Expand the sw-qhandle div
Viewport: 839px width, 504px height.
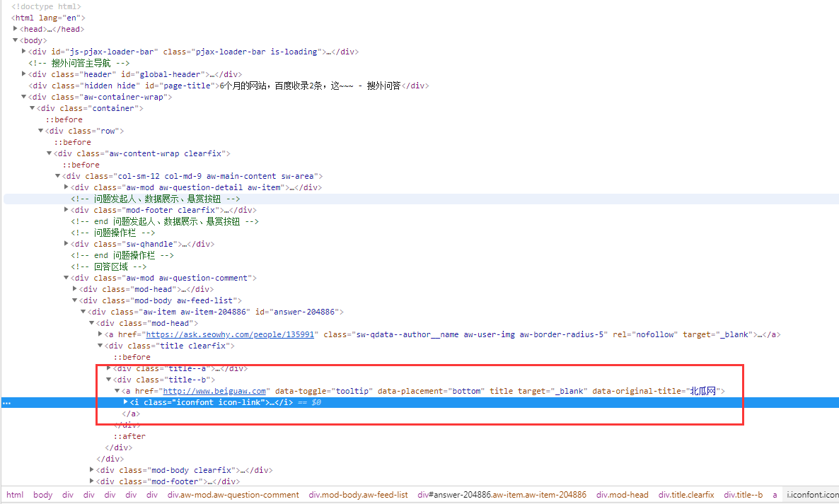[x=66, y=244]
